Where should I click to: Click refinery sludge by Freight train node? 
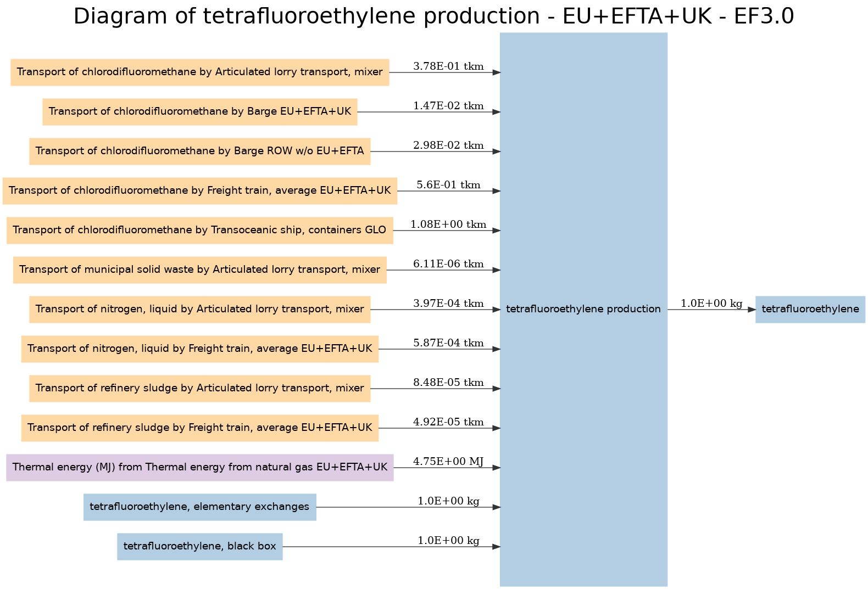pos(200,428)
